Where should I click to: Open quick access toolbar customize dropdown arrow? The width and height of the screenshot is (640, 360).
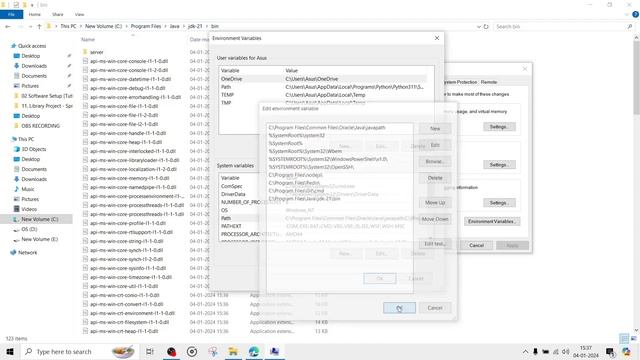click(32, 5)
